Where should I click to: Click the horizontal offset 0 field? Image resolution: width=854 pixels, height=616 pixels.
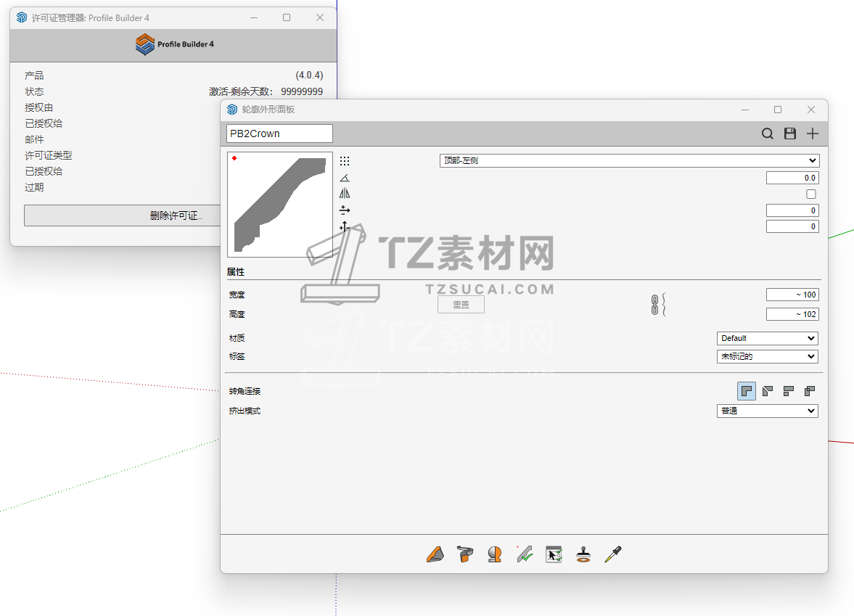(x=792, y=210)
